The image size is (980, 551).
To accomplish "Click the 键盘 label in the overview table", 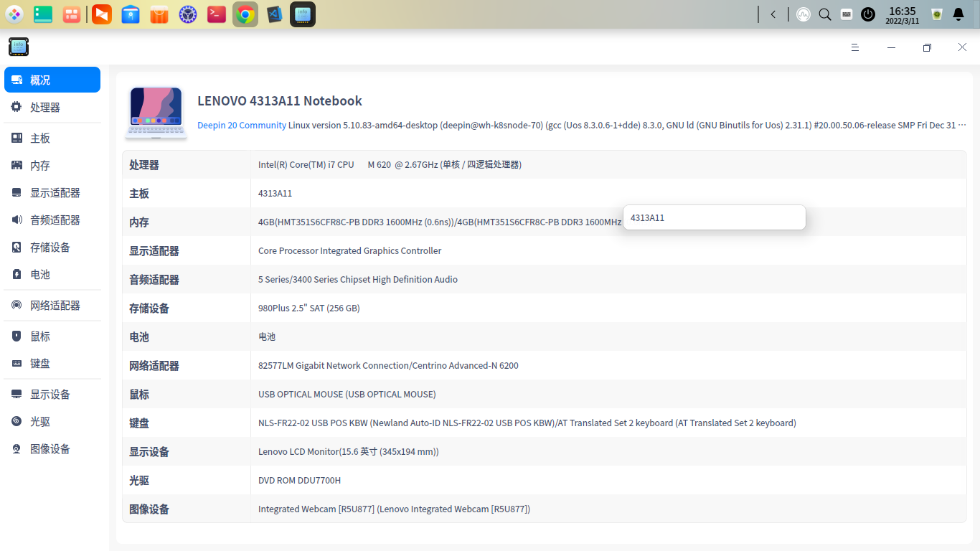I will (139, 423).
